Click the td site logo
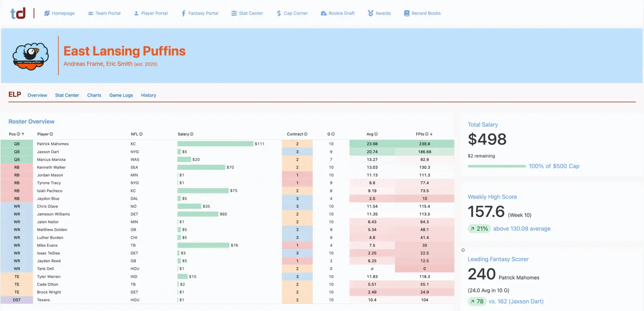644x311 pixels. 18,13
